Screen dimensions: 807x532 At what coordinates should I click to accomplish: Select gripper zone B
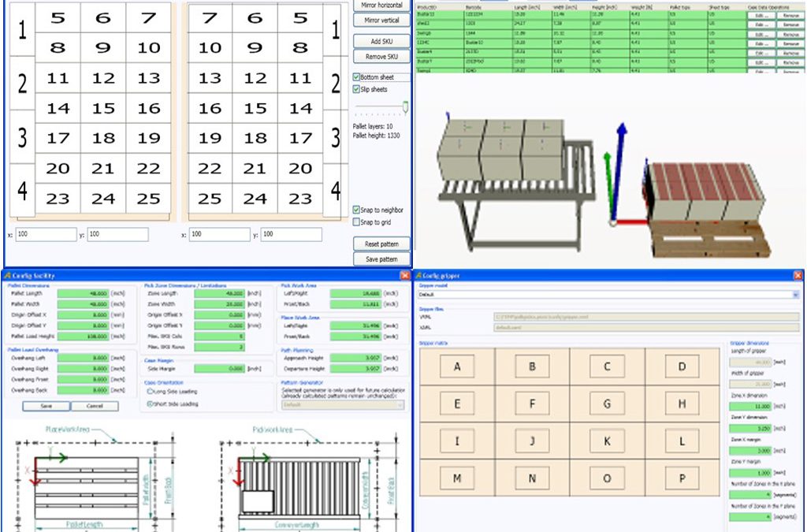[x=532, y=366]
